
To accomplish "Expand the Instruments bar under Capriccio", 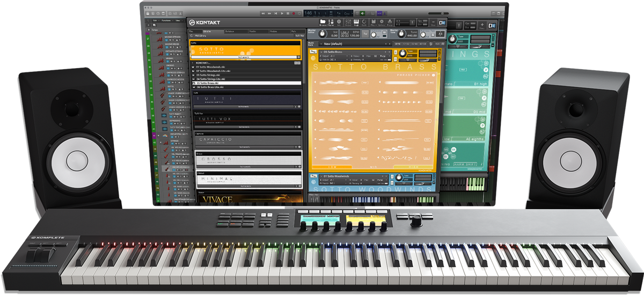I will pos(245,147).
